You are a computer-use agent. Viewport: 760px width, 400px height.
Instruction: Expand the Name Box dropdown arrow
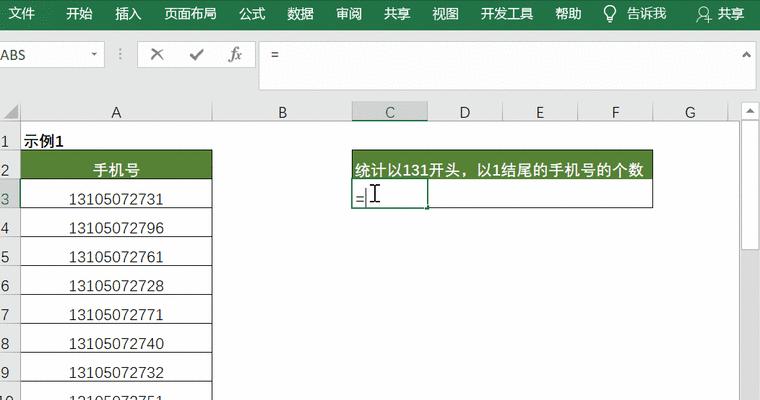(94, 54)
